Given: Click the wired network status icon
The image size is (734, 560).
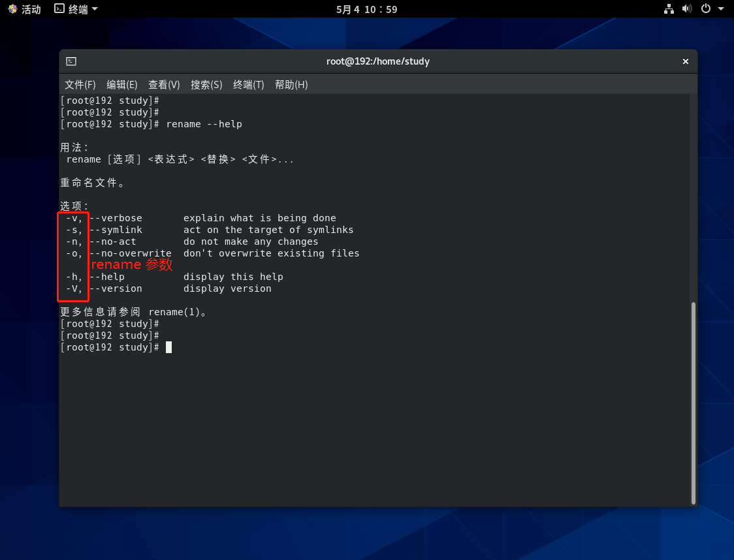Looking at the screenshot, I should click(669, 9).
